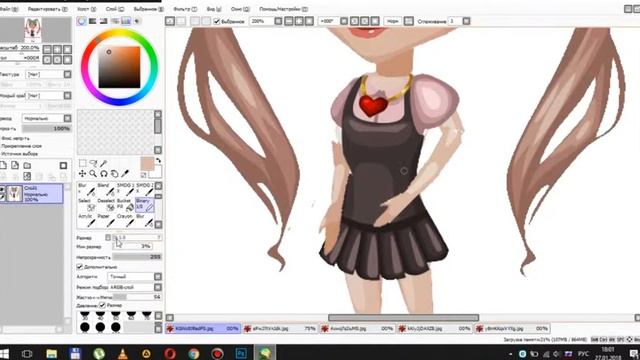
Task: Select the Rotate view tool
Action: click(x=104, y=174)
